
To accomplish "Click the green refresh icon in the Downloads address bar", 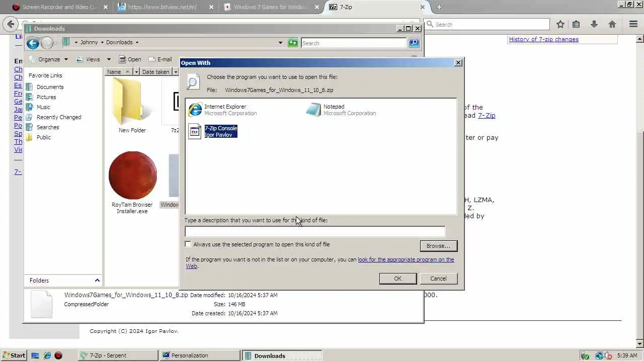I will (293, 43).
